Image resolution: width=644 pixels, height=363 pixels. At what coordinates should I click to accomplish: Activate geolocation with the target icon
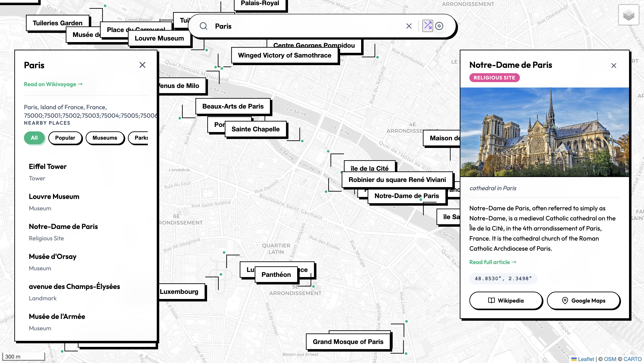[439, 26]
